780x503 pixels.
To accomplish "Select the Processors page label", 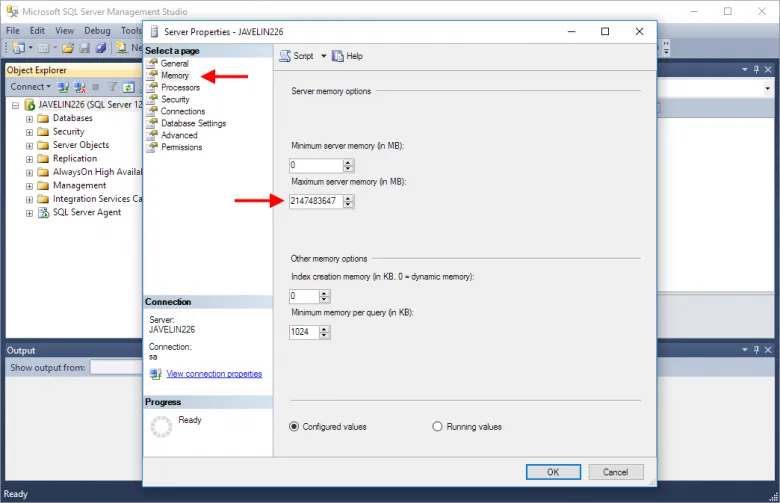I will point(181,88).
